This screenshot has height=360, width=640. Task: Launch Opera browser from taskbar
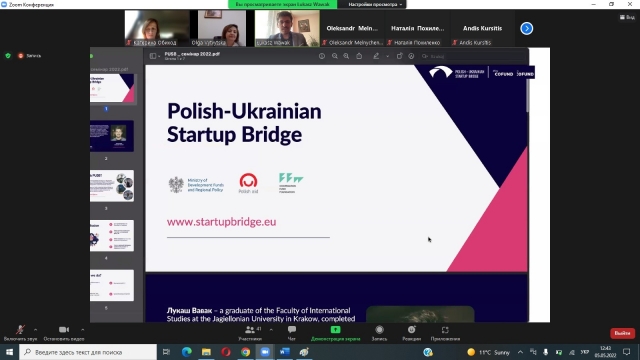[x=226, y=352]
